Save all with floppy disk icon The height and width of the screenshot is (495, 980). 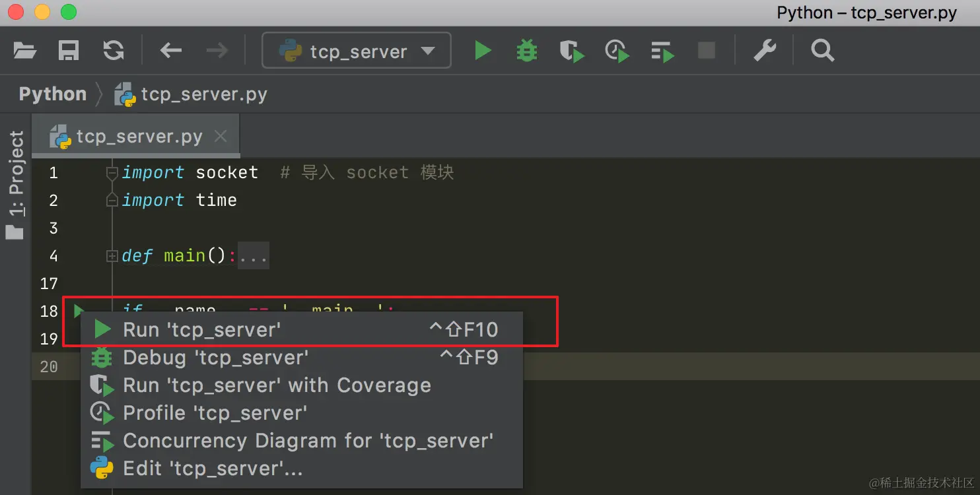point(69,50)
